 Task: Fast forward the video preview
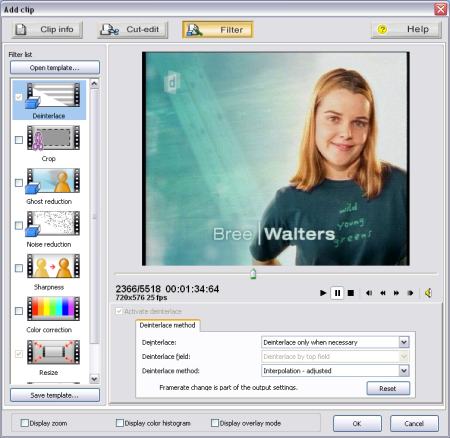396,293
